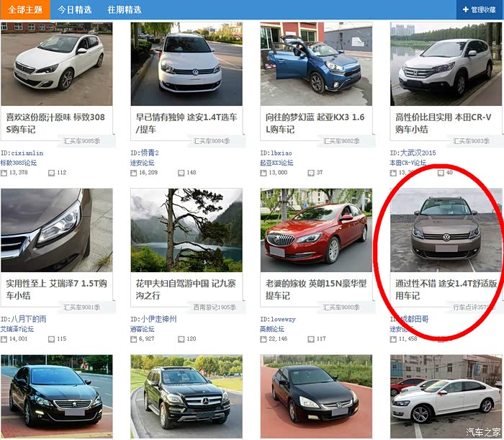This screenshot has height=440, width=504.
Task: Click view-count icon beside 14,001
Action: (4, 338)
